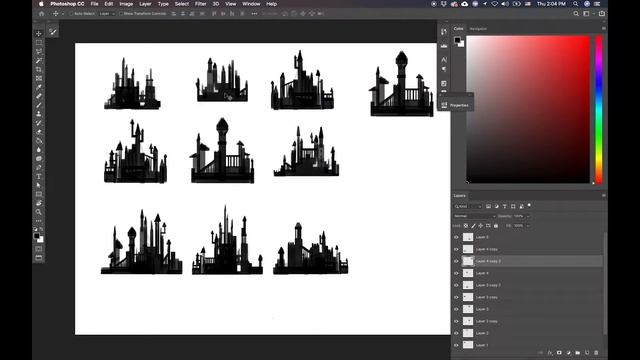
Task: Hide Layer 3 visibility eye
Action: (x=456, y=309)
